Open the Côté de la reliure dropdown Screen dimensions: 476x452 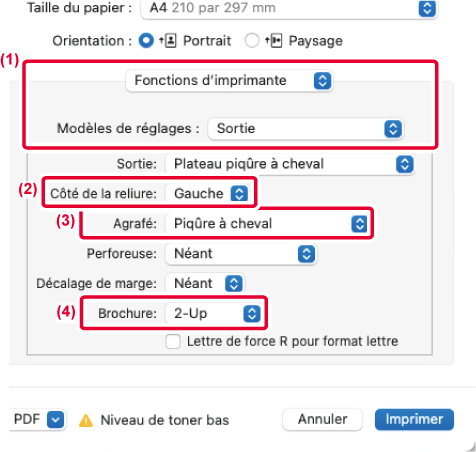click(x=207, y=193)
